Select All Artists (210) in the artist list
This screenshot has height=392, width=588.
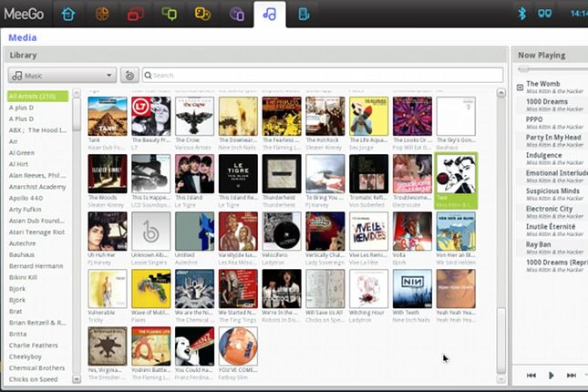pos(37,96)
